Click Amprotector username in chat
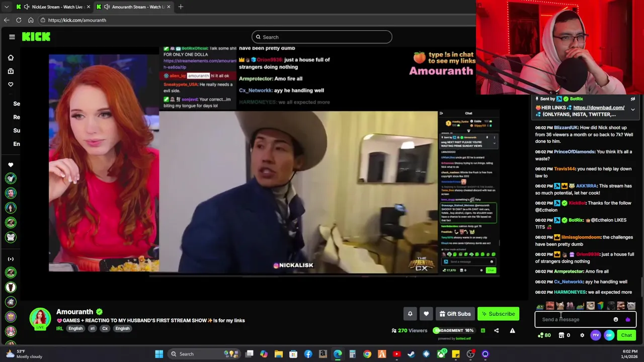Image resolution: width=644 pixels, height=362 pixels. click(x=569, y=271)
